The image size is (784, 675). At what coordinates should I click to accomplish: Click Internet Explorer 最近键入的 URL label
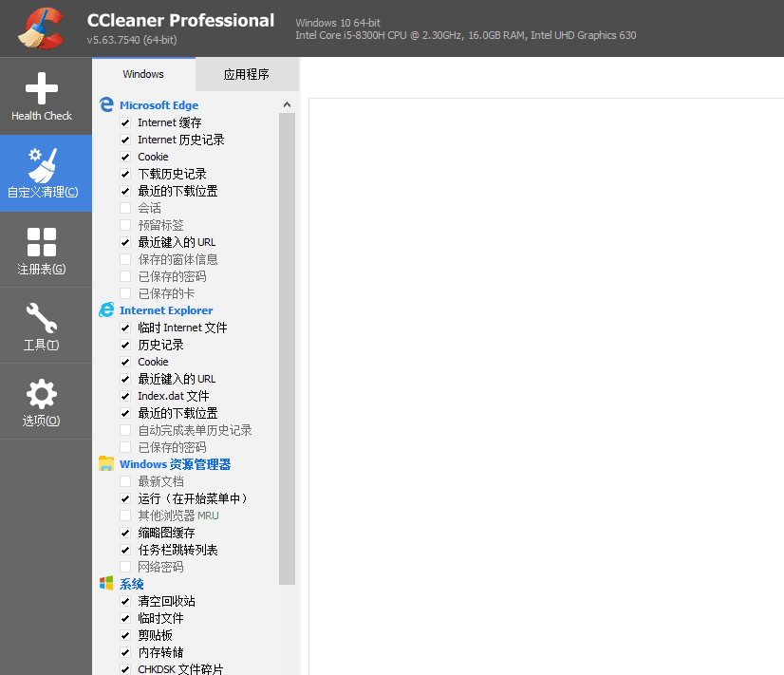point(177,379)
